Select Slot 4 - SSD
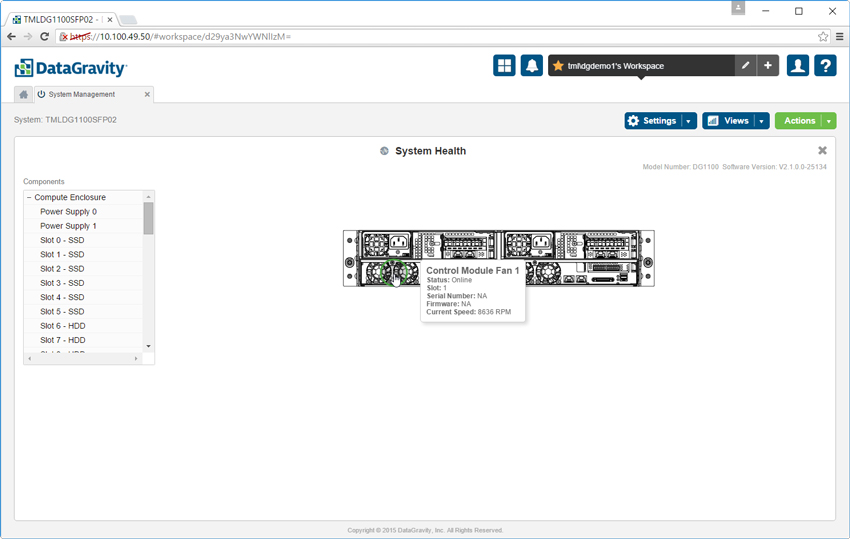 pos(62,297)
